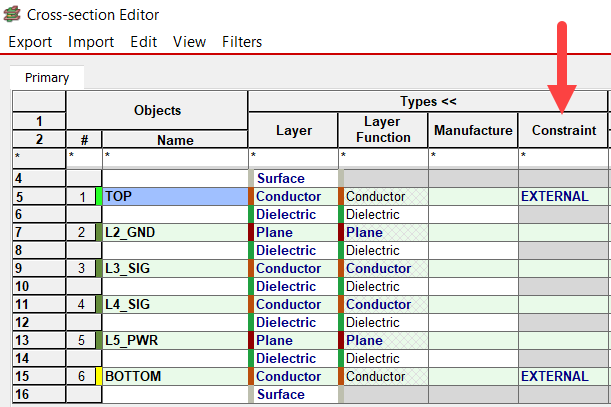Open the Edit menu
The height and width of the screenshot is (407, 611).
coord(143,42)
